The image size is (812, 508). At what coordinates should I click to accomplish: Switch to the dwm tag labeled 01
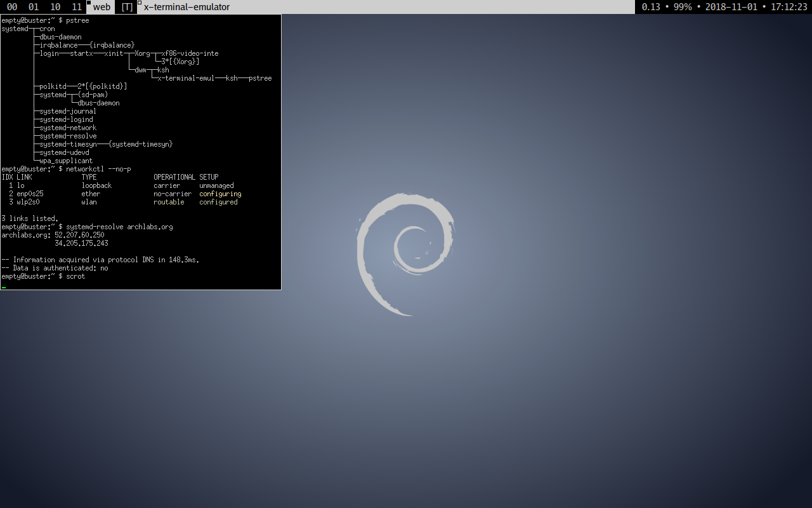pyautogui.click(x=34, y=7)
